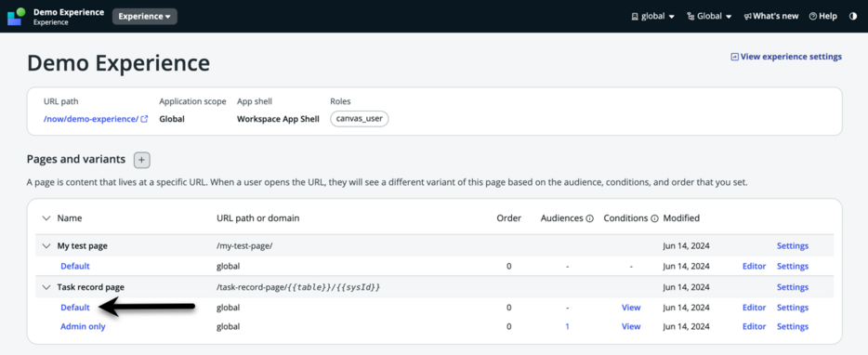The image size is (868, 355).
Task: Click the Pages and variants heading
Action: (76, 160)
